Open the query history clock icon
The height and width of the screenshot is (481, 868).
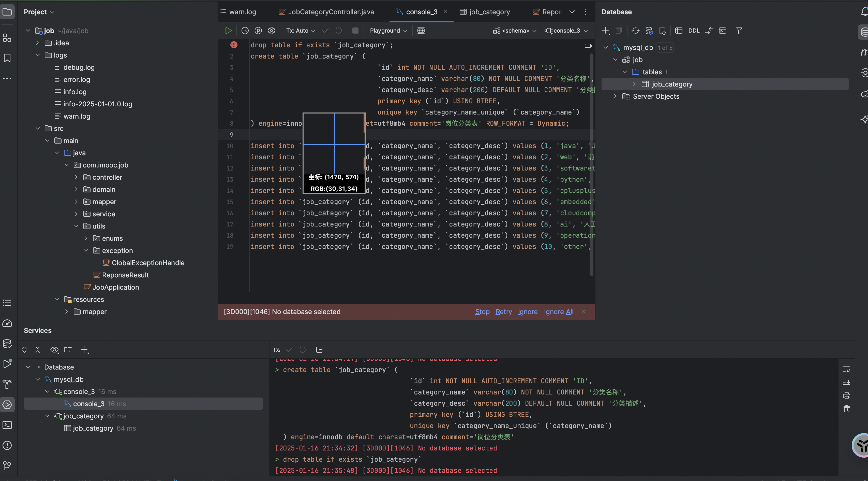(245, 31)
